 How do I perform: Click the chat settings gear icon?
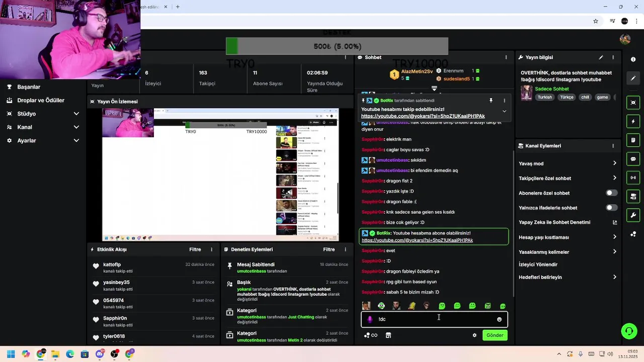[x=474, y=335]
